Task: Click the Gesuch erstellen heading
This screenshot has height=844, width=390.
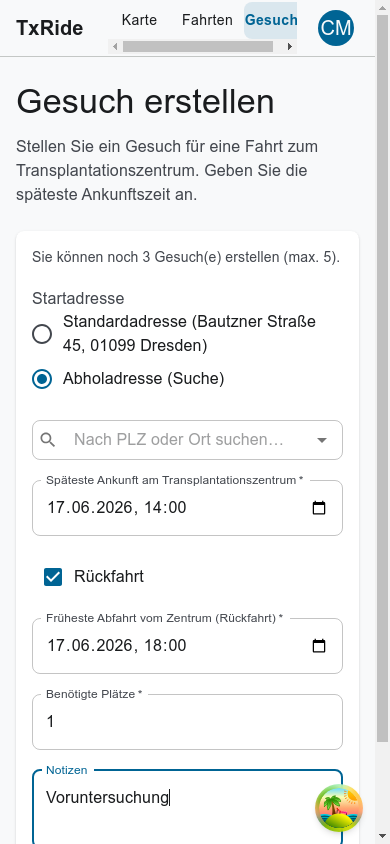Action: click(x=145, y=101)
